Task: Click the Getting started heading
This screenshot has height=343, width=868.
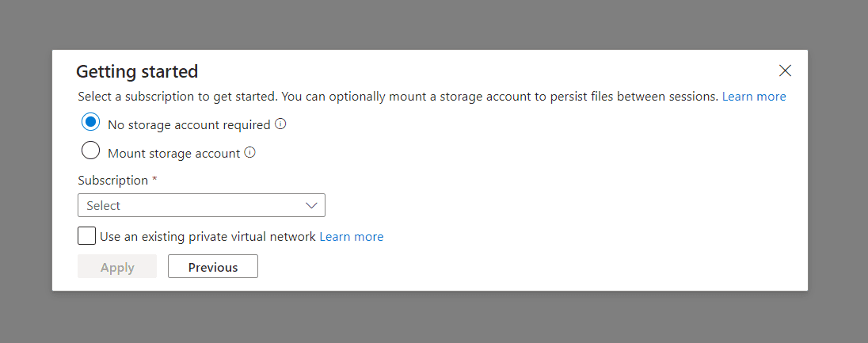Action: pos(137,71)
